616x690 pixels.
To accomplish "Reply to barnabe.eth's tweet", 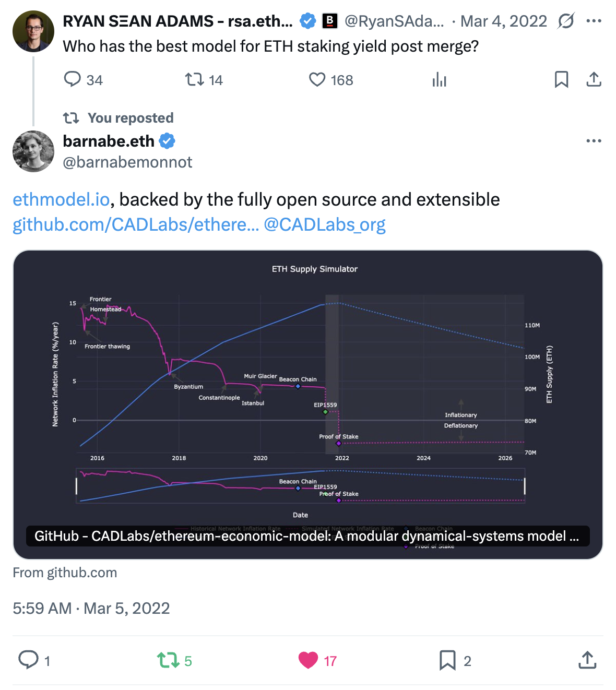I will (x=29, y=660).
